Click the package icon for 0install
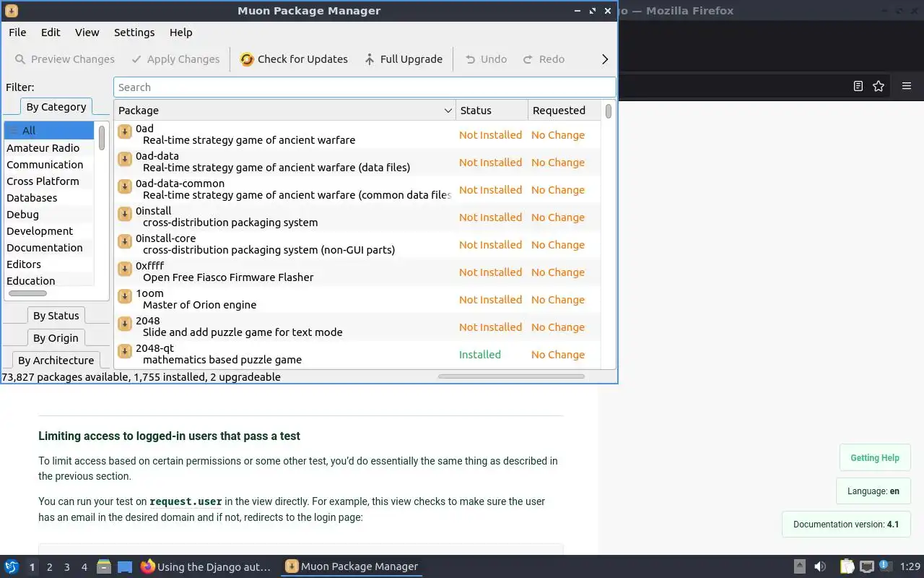Image resolution: width=924 pixels, height=578 pixels. [125, 214]
